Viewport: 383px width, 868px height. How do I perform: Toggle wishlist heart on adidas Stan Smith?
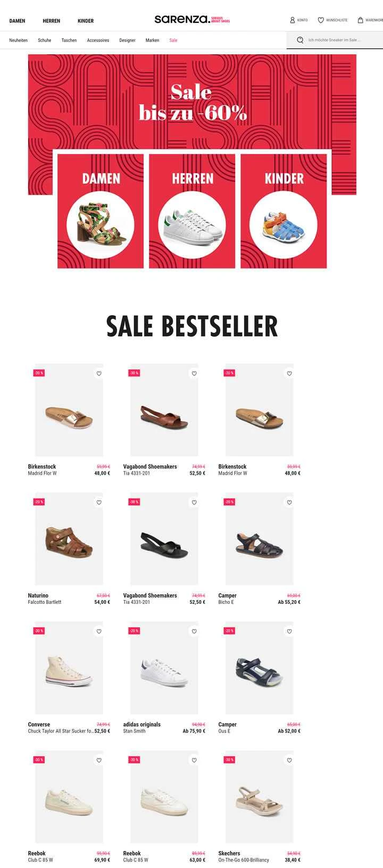(194, 631)
